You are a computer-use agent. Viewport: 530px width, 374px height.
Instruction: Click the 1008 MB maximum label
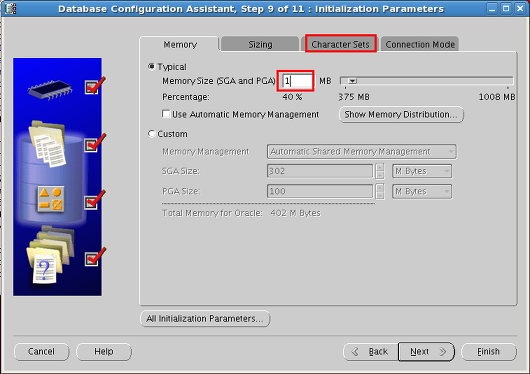point(497,97)
